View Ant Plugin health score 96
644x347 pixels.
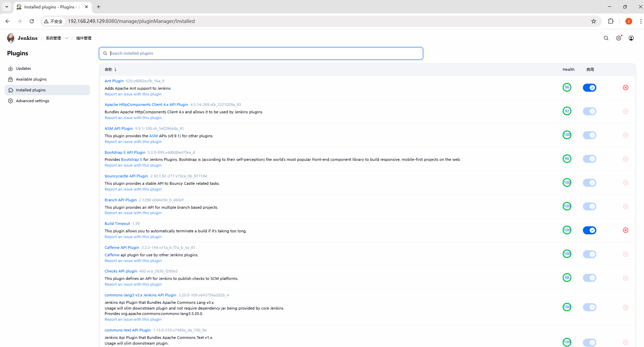pyautogui.click(x=567, y=87)
